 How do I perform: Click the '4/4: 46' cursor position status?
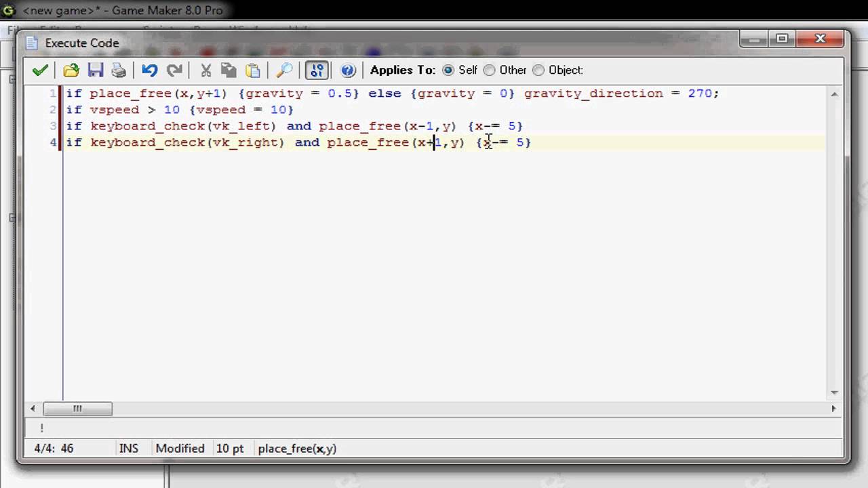(x=54, y=448)
